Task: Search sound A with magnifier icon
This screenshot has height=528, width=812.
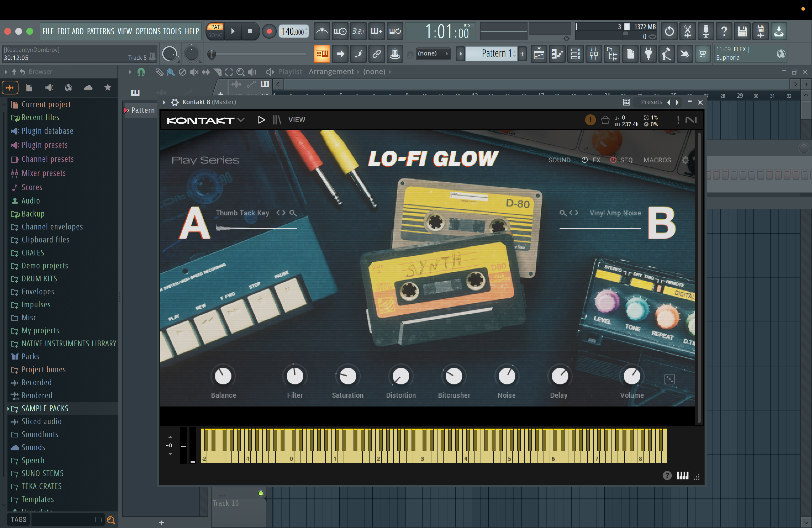Action: 293,213
